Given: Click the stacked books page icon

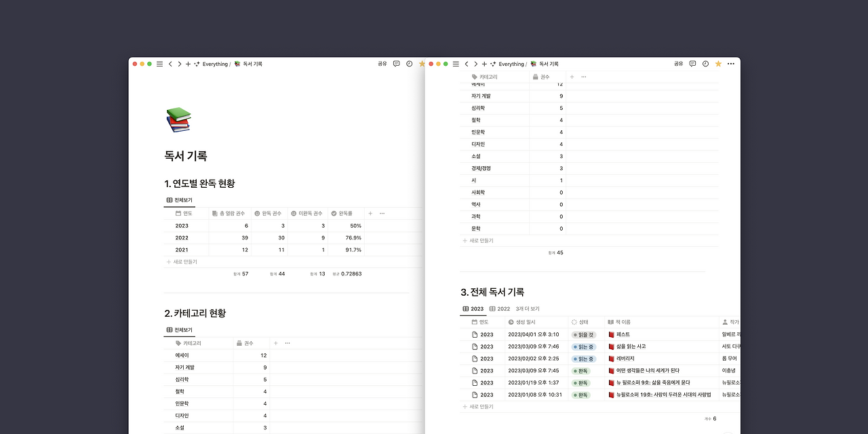Looking at the screenshot, I should [x=178, y=119].
